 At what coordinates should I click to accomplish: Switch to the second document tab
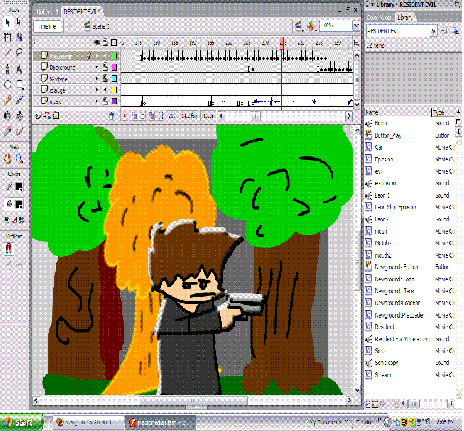81,11
